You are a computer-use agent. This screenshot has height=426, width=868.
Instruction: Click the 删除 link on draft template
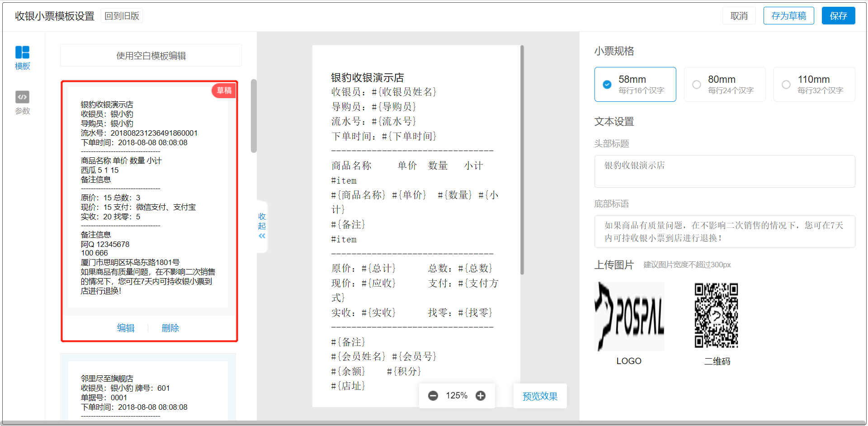pos(170,328)
